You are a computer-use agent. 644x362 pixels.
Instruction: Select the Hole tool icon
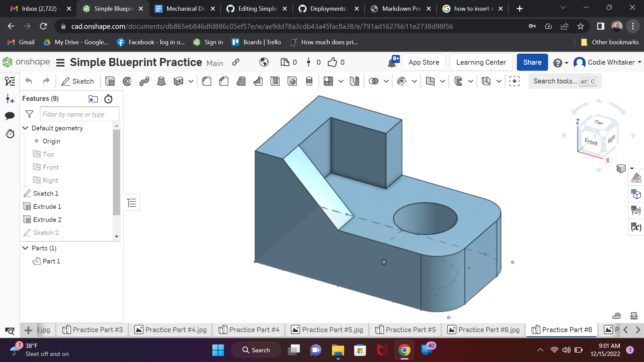[292, 81]
